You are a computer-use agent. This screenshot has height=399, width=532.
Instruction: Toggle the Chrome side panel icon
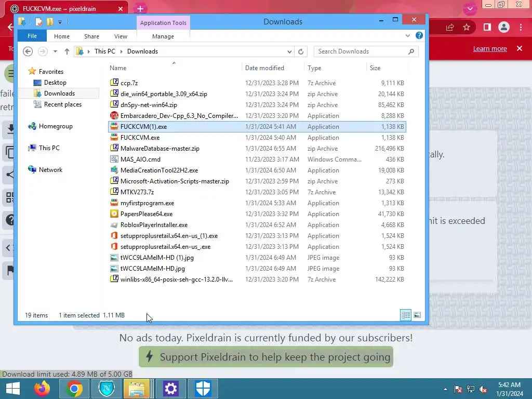[487, 27]
